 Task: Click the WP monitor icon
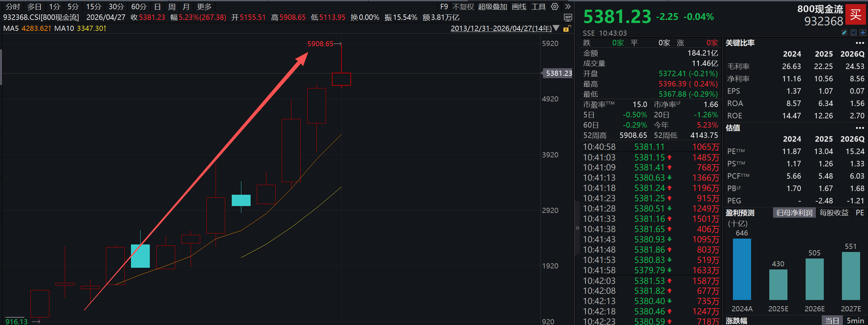pos(568,17)
